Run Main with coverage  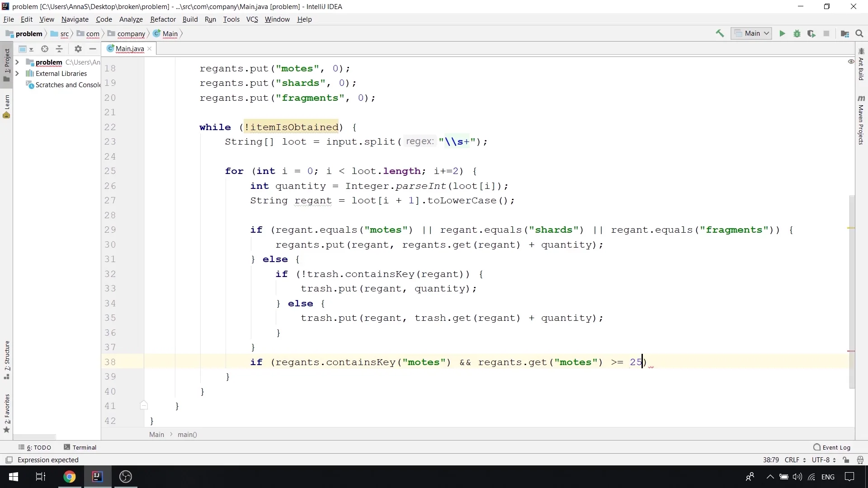(812, 33)
